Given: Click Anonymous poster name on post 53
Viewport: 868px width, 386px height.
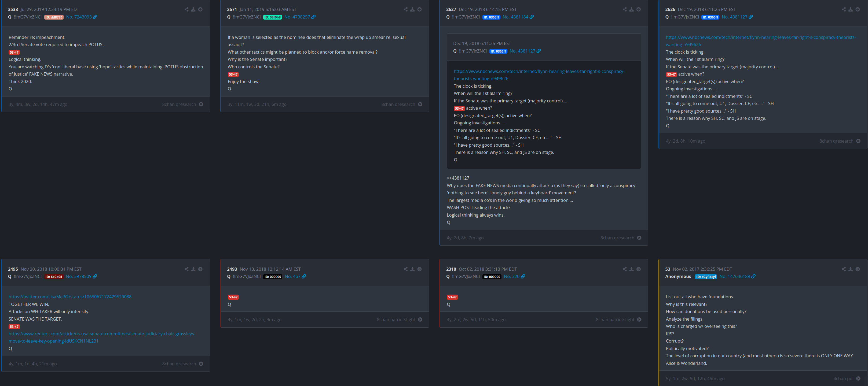Looking at the screenshot, I should tap(678, 277).
